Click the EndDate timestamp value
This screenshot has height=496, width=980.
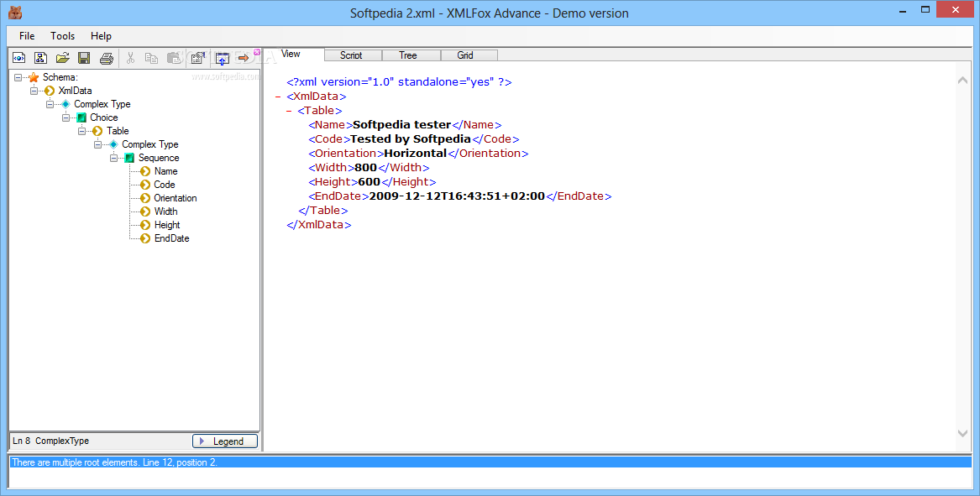point(457,196)
